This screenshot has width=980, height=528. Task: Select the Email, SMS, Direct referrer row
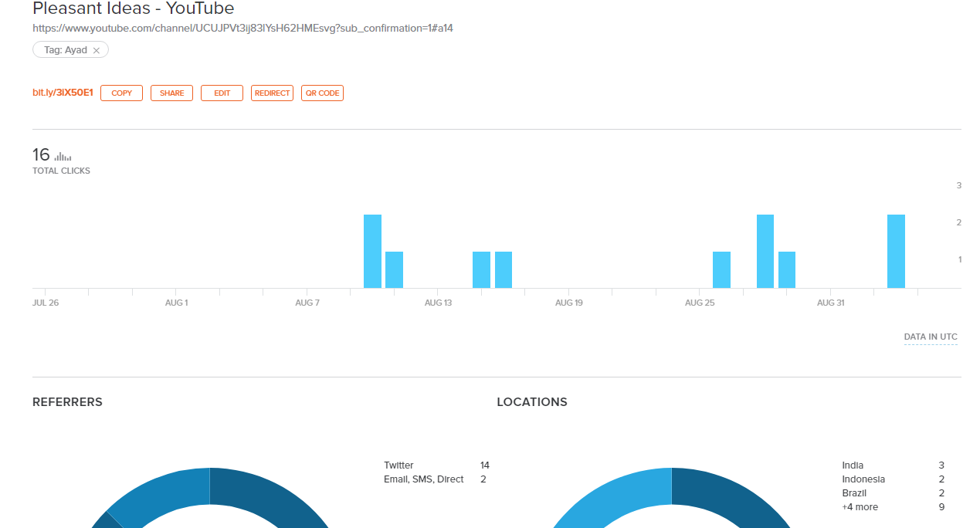pos(436,479)
